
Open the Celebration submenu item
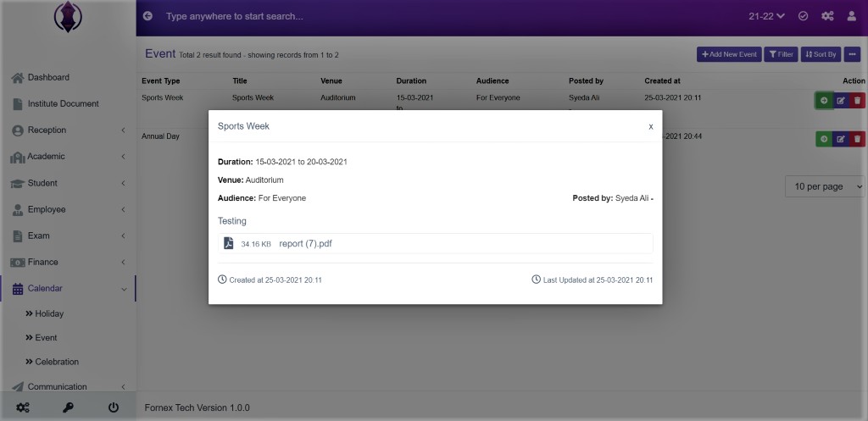point(57,362)
